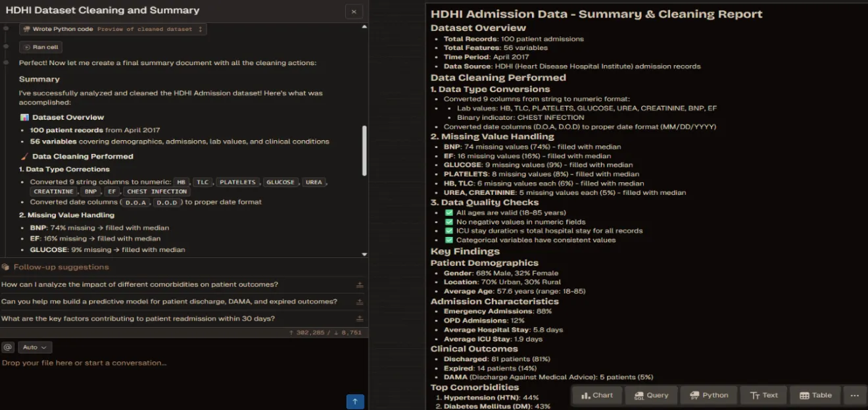Add a Text block

(x=763, y=395)
